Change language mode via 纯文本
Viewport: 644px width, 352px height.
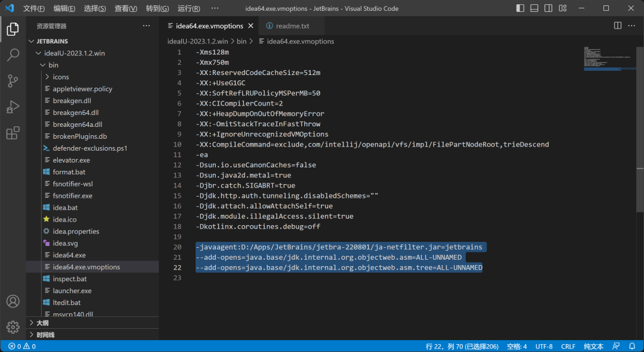tap(593, 346)
